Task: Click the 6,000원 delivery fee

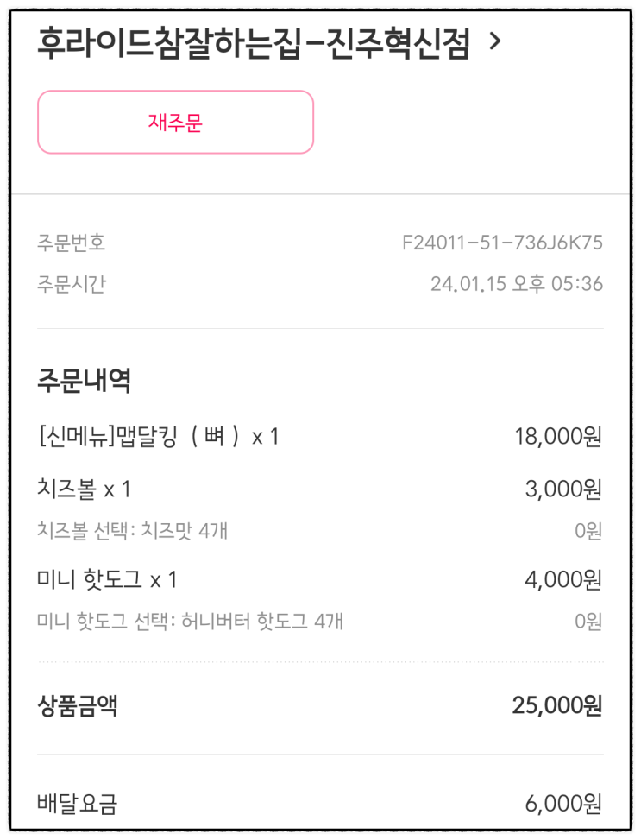Action: 562,805
